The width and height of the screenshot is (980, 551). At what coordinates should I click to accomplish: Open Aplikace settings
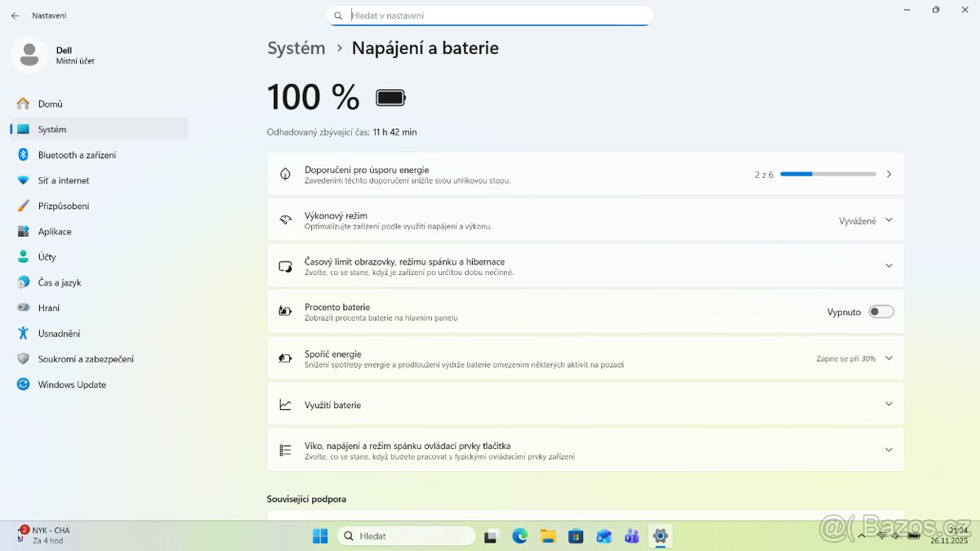pyautogui.click(x=57, y=231)
